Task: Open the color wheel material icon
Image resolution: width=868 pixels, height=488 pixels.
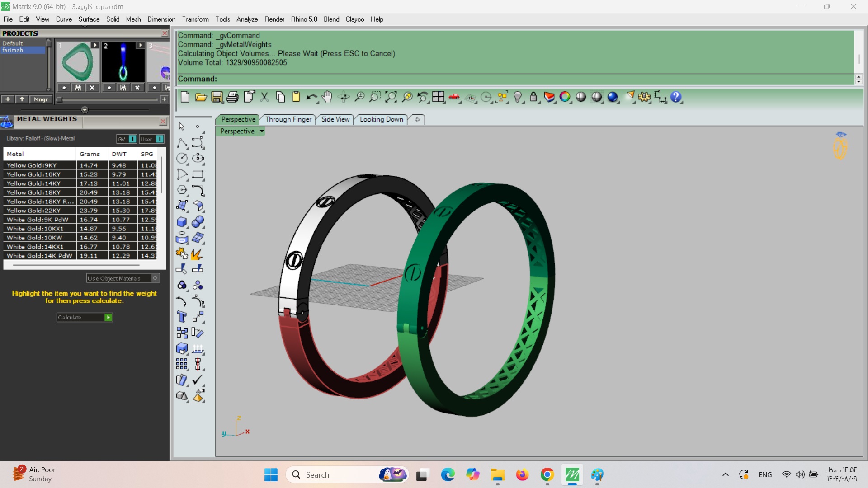Action: pos(565,97)
